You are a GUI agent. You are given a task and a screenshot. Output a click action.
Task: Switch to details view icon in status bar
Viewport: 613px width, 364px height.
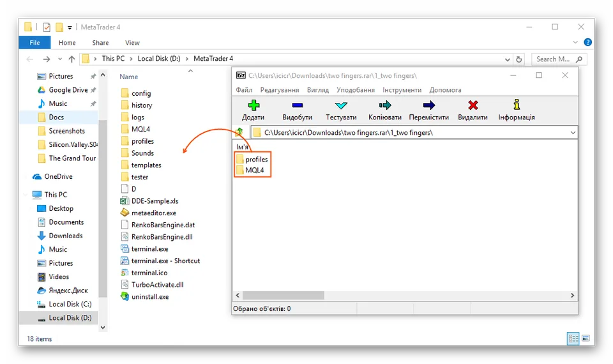click(573, 338)
